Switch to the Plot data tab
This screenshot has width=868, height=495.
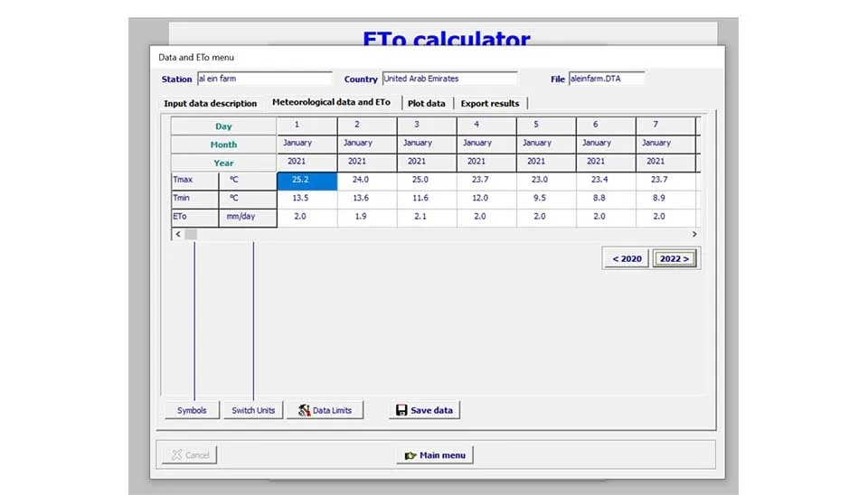pyautogui.click(x=426, y=104)
